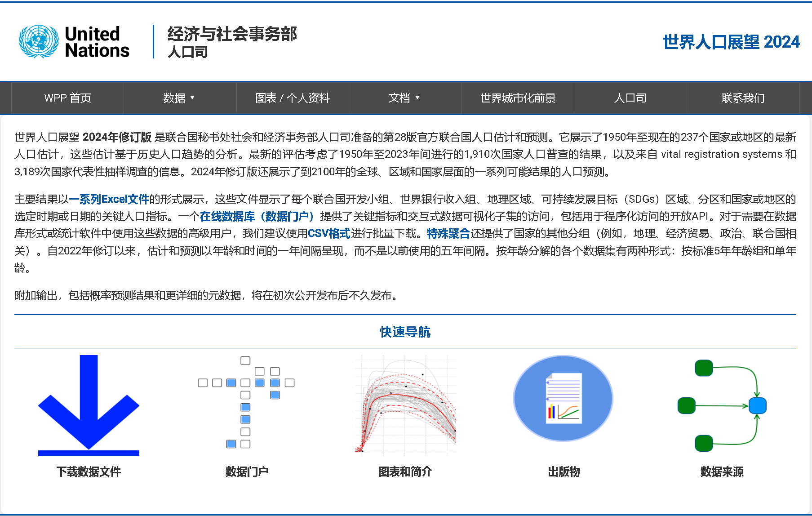
Task: Open the Data Portal grid icon
Action: click(246, 402)
